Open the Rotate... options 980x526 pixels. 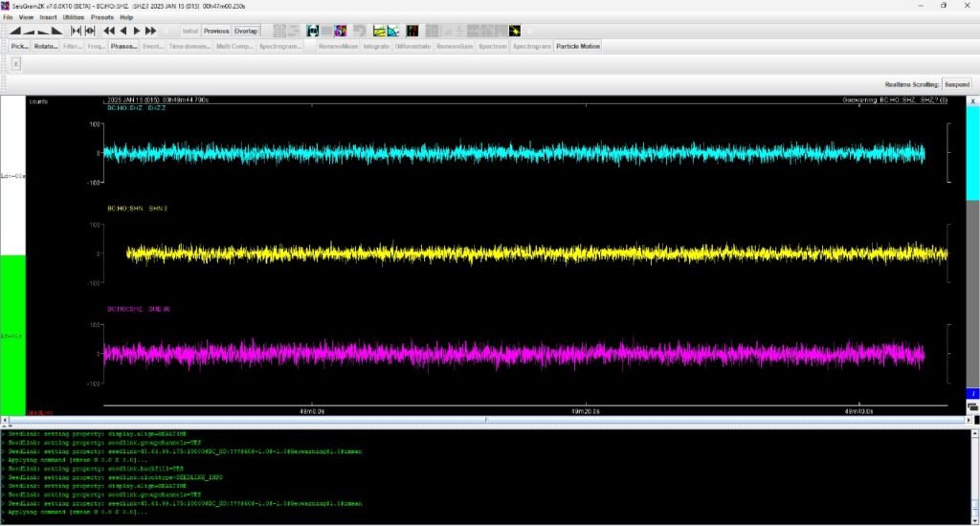(x=45, y=46)
